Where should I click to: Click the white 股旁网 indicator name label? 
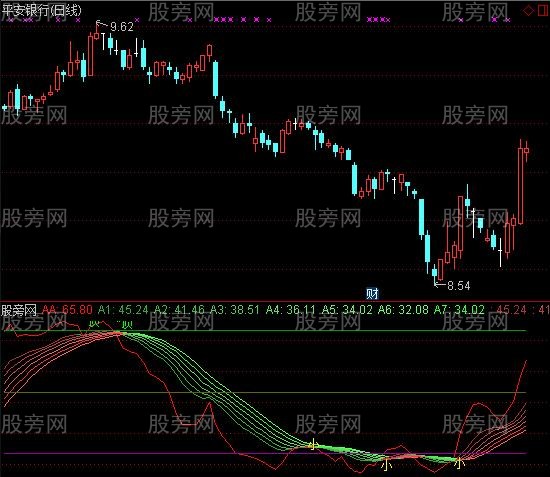(x=19, y=310)
